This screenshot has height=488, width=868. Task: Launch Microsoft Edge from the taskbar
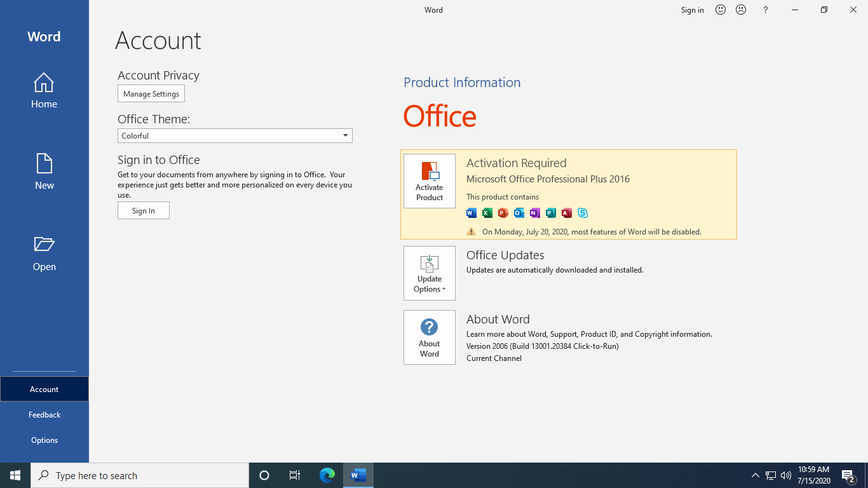click(x=327, y=475)
